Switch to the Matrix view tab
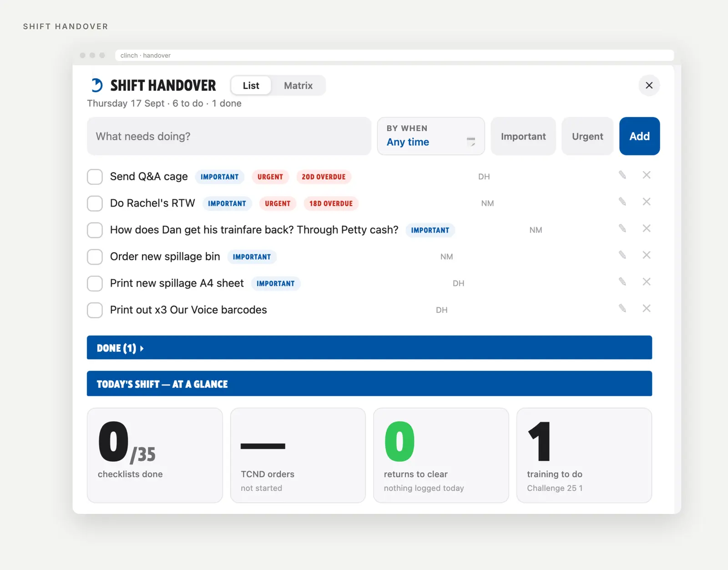This screenshot has width=728, height=570. pyautogui.click(x=298, y=86)
